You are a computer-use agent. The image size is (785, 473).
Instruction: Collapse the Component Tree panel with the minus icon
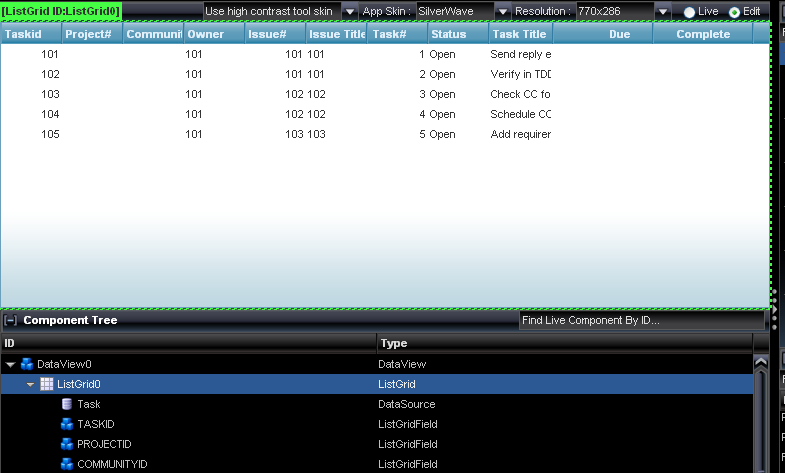[10, 321]
